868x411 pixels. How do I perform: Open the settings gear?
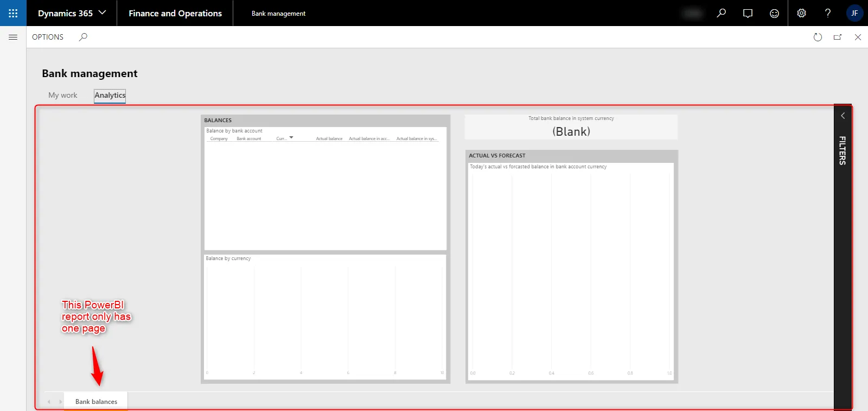(801, 13)
